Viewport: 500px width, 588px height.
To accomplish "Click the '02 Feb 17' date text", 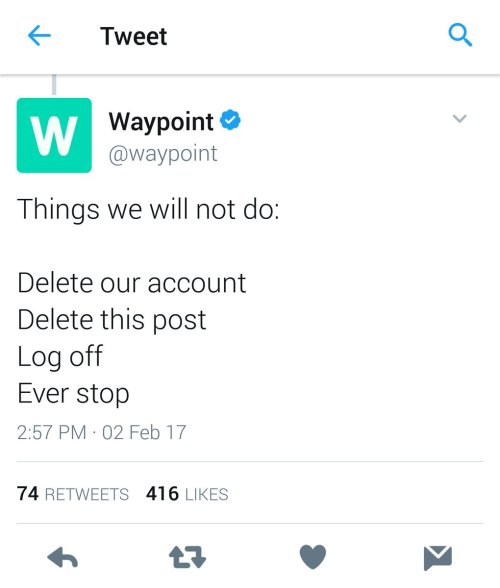I will pos(144,432).
